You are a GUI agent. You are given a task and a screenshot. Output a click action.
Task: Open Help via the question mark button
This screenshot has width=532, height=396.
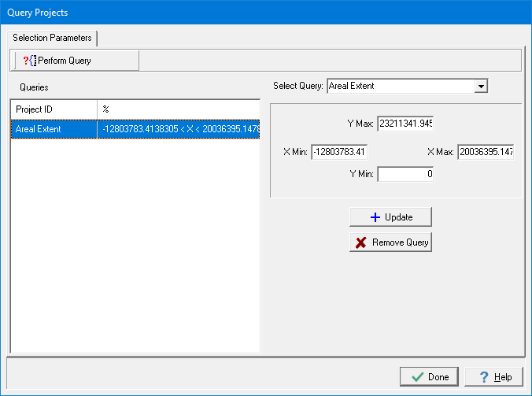[x=493, y=377]
